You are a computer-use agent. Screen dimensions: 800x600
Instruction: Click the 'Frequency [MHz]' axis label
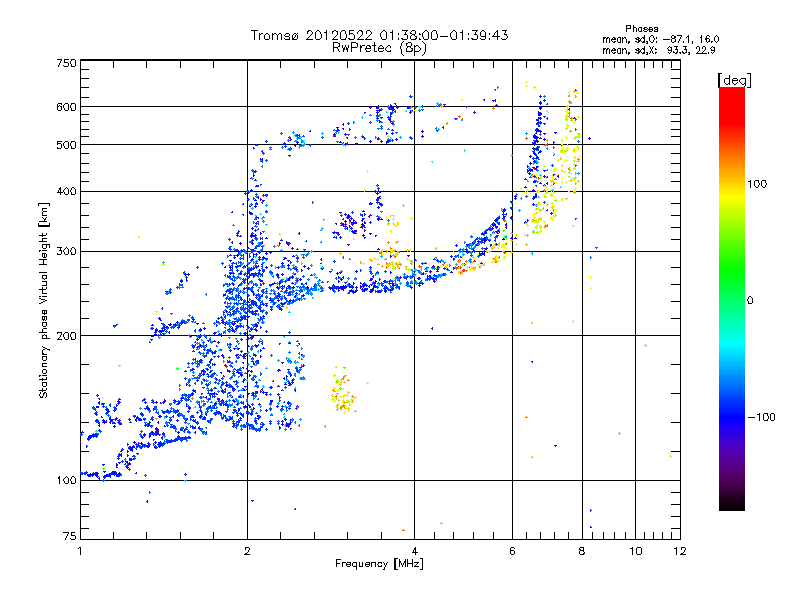[379, 564]
